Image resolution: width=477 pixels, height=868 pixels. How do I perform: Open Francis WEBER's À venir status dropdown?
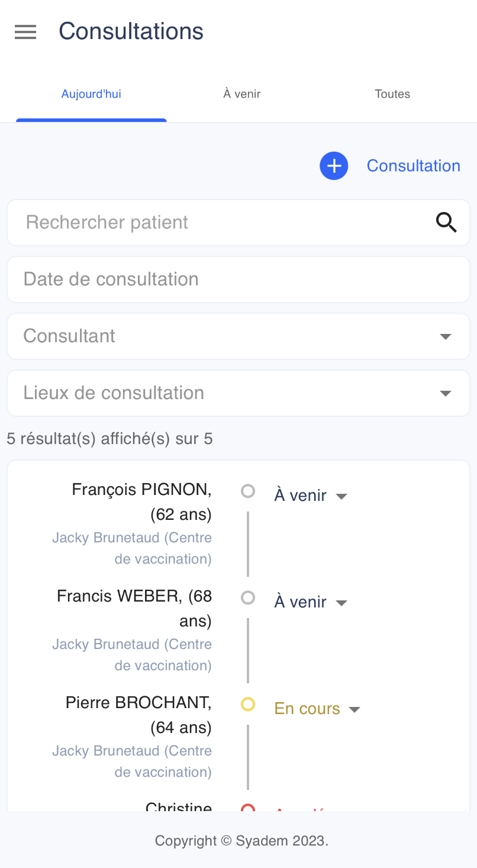click(310, 602)
